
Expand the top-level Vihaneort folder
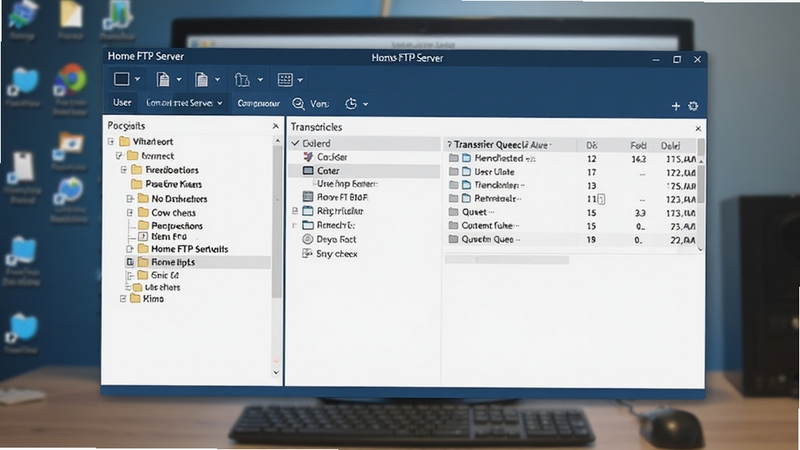coord(111,141)
